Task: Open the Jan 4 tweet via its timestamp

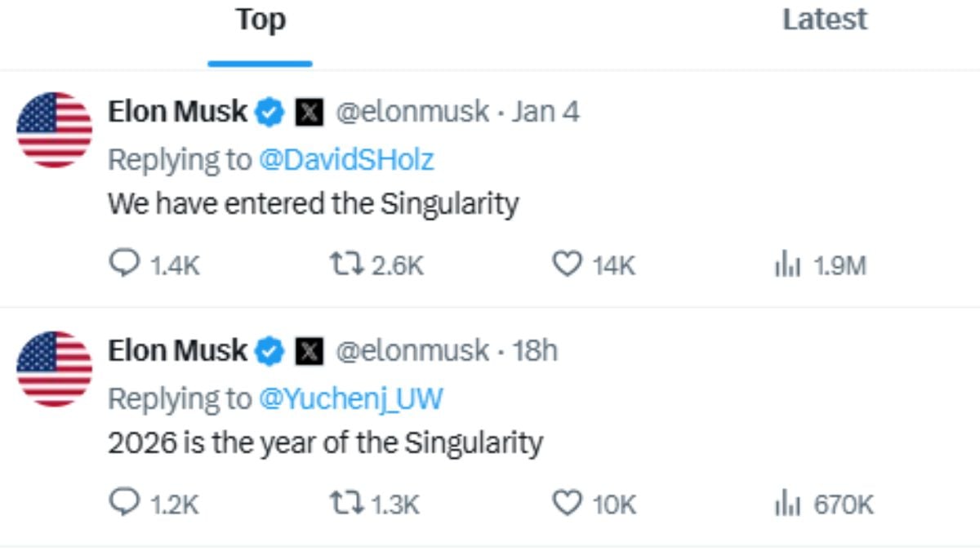Action: [548, 111]
